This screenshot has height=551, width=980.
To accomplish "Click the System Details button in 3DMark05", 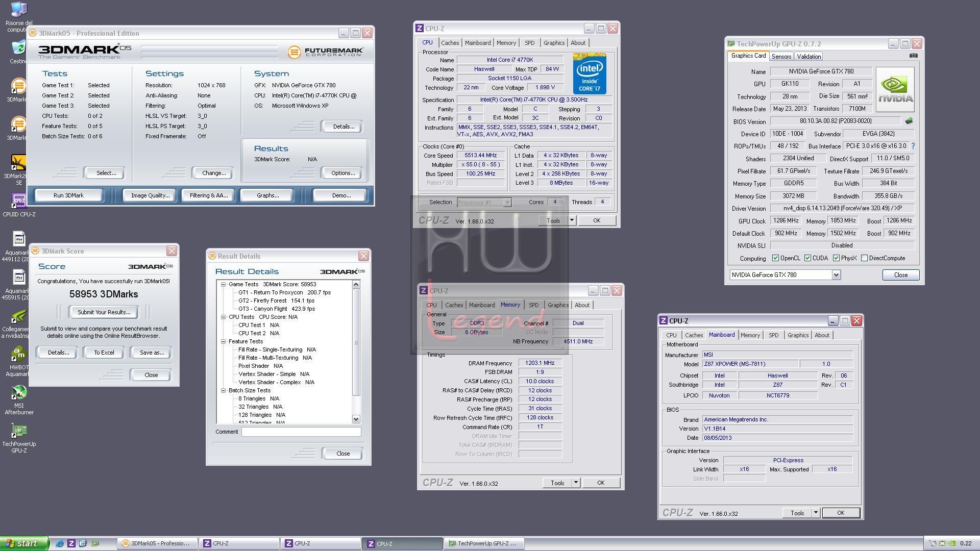I will [343, 127].
